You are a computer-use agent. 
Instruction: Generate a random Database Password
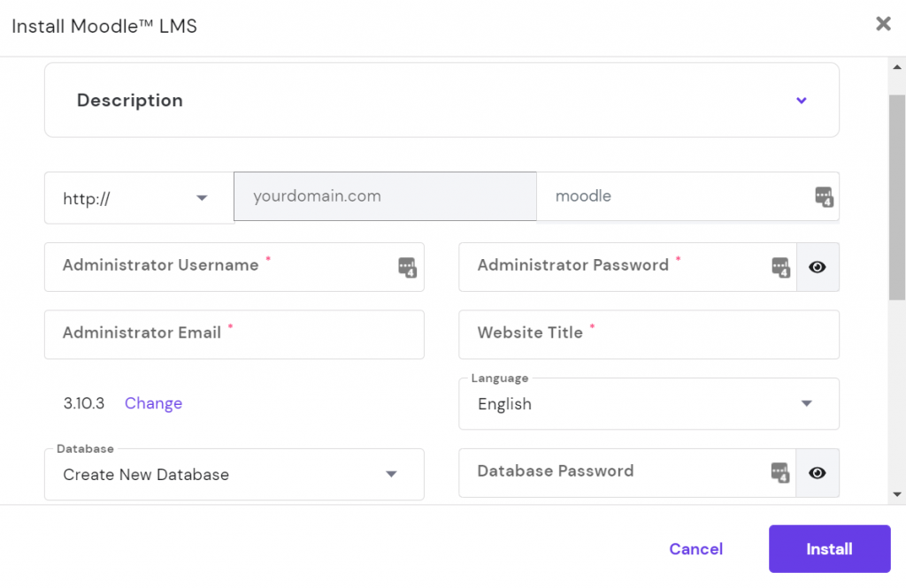pyautogui.click(x=779, y=473)
